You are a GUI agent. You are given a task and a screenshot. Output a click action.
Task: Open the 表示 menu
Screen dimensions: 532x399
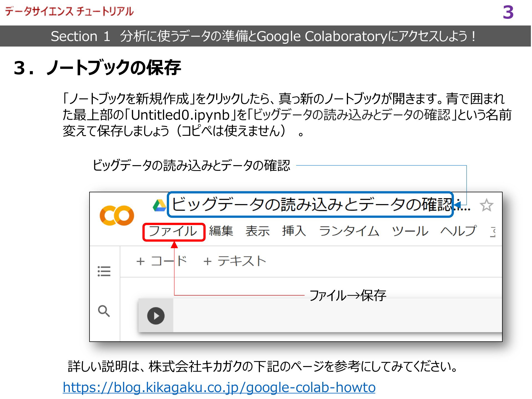pos(257,231)
